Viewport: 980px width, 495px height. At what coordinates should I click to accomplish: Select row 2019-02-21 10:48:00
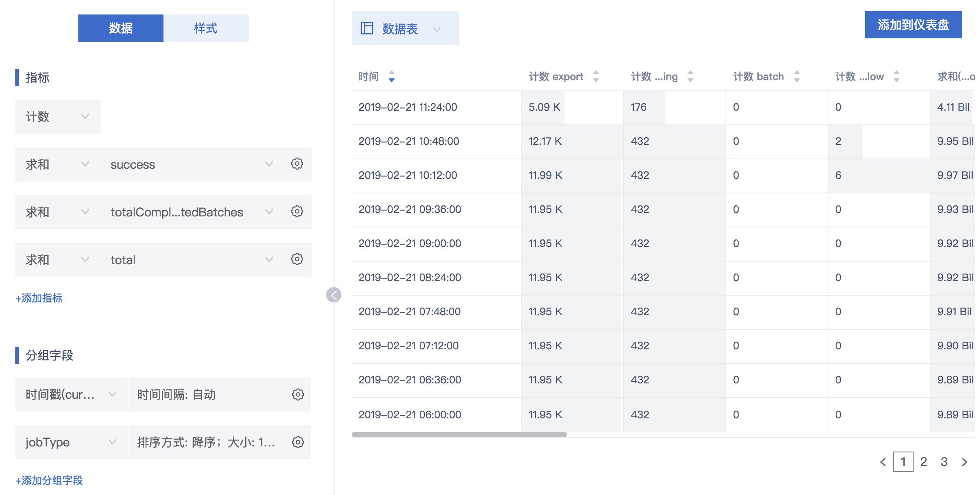663,141
